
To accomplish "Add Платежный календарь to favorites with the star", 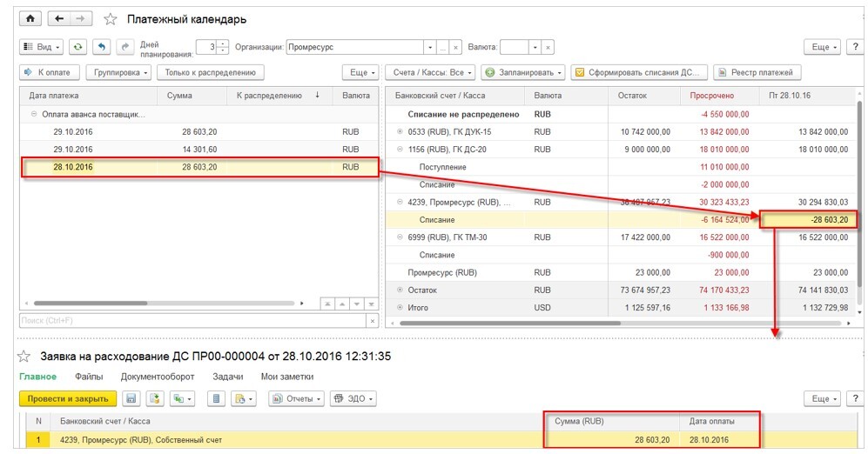I will click(111, 19).
